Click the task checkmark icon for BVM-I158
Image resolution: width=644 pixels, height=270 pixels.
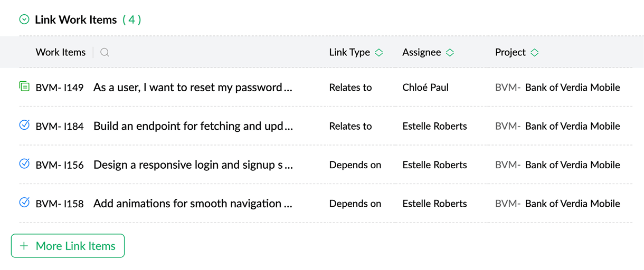pos(24,202)
